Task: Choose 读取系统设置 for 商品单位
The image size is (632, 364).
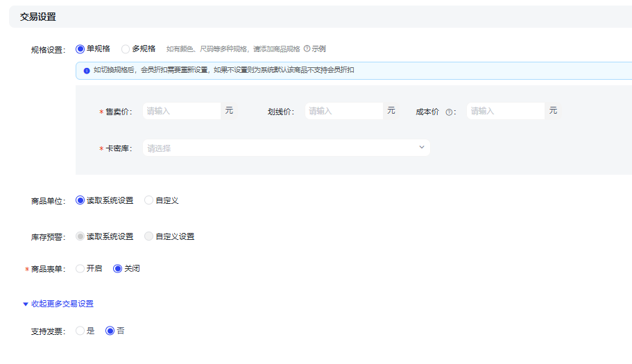Action: pos(80,200)
